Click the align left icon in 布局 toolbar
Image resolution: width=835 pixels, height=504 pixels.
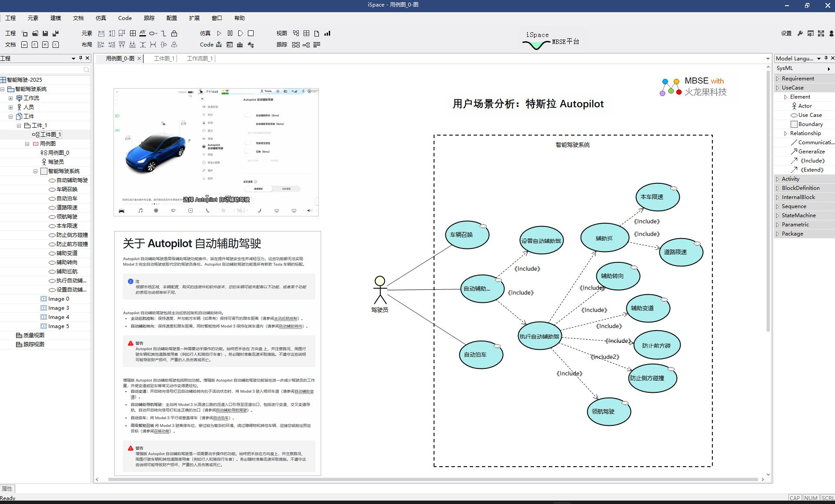click(101, 45)
